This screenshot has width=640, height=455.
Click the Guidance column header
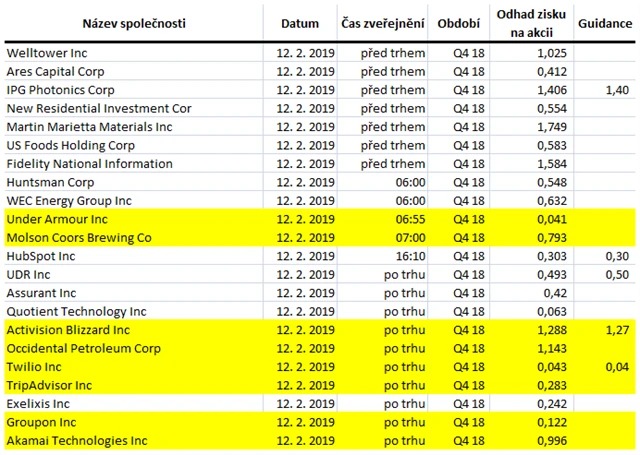[x=606, y=23]
